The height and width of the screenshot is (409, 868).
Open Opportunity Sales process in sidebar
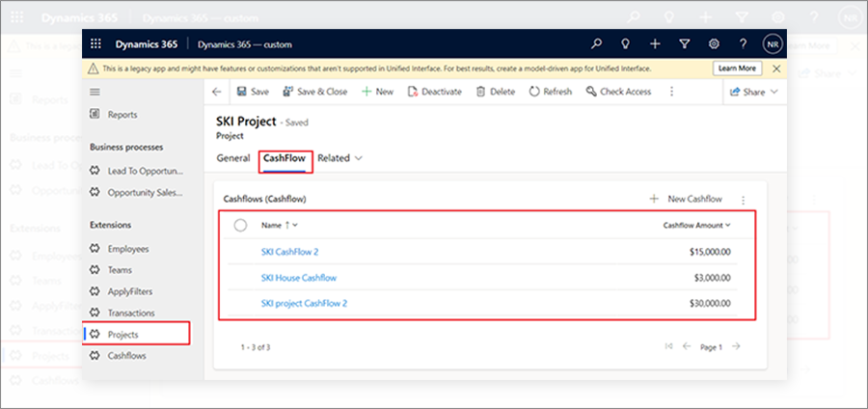[137, 193]
